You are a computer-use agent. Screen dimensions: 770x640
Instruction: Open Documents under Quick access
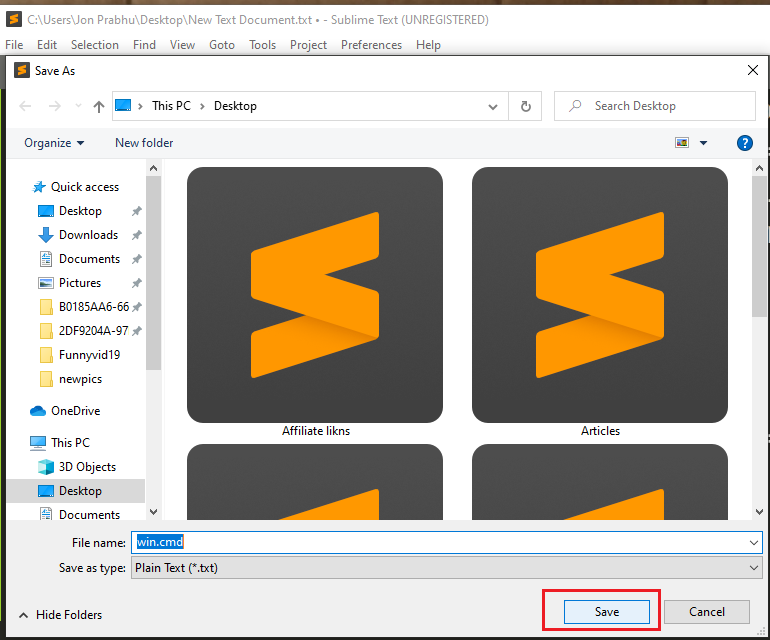tap(89, 259)
